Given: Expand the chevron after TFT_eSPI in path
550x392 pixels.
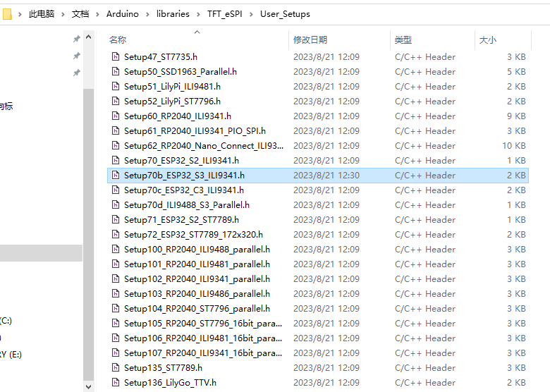Looking at the screenshot, I should point(251,14).
